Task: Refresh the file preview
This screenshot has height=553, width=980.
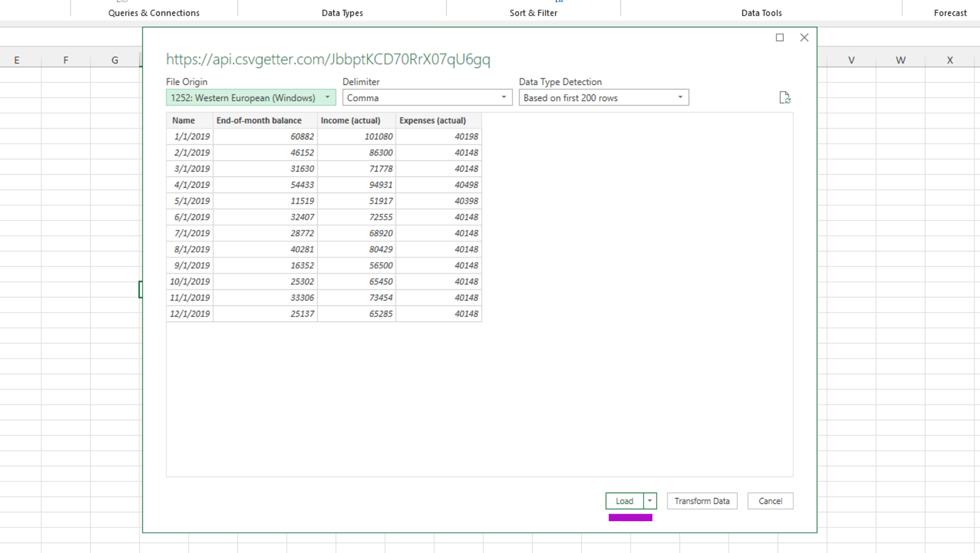Action: click(x=785, y=97)
